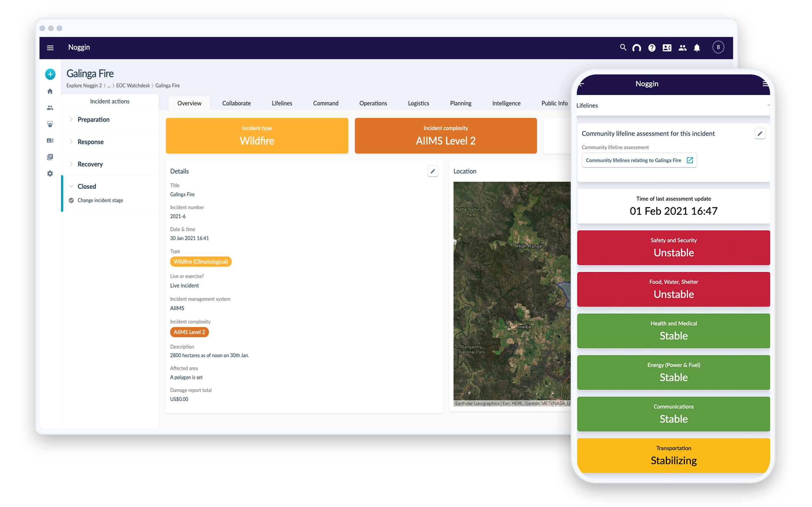Click the teal plus create button
The image size is (812, 507).
[50, 74]
